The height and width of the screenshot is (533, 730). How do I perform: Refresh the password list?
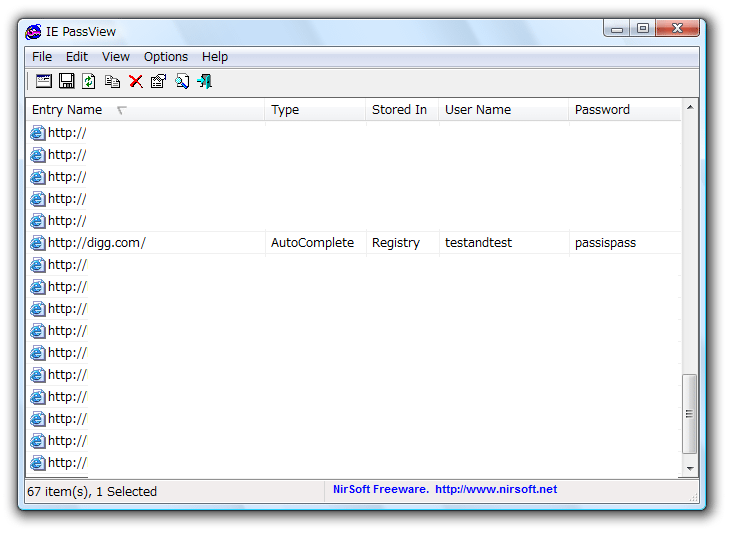(x=89, y=81)
